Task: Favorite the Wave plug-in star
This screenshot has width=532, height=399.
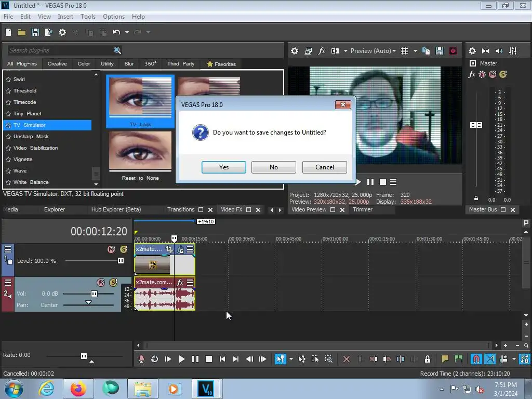Action: pyautogui.click(x=8, y=171)
